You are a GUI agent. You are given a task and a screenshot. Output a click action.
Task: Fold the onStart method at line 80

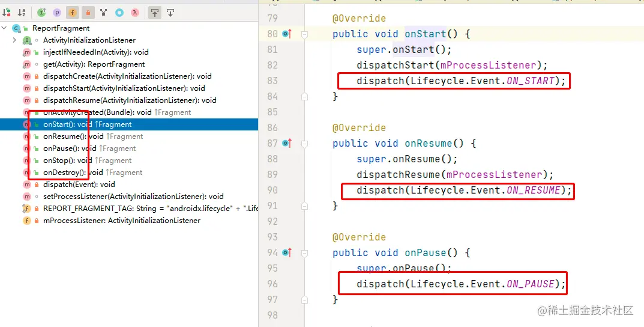click(x=304, y=34)
